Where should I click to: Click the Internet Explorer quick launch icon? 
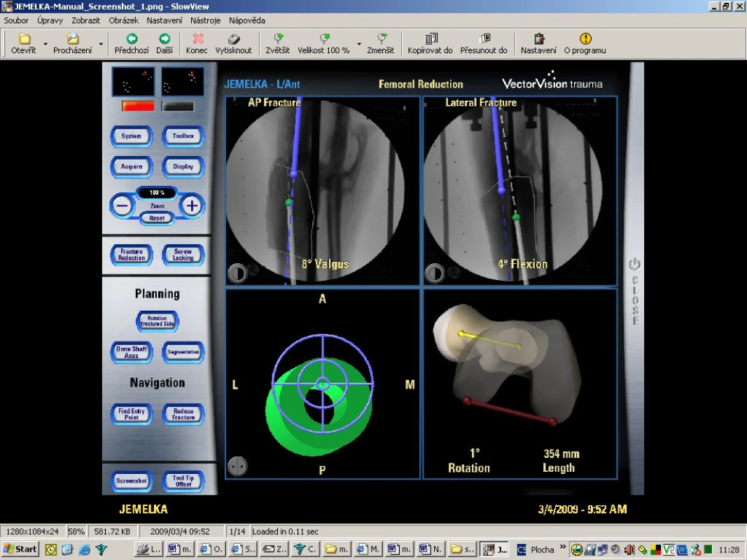click(84, 549)
